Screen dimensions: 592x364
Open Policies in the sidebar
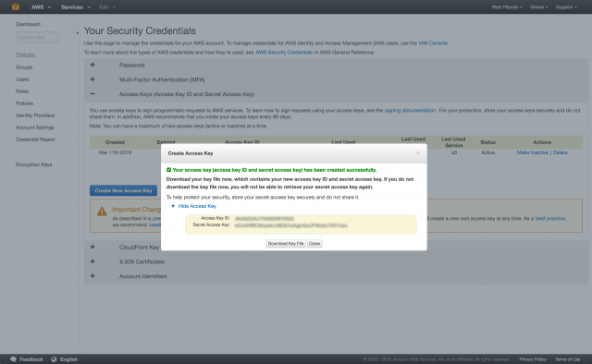24,103
